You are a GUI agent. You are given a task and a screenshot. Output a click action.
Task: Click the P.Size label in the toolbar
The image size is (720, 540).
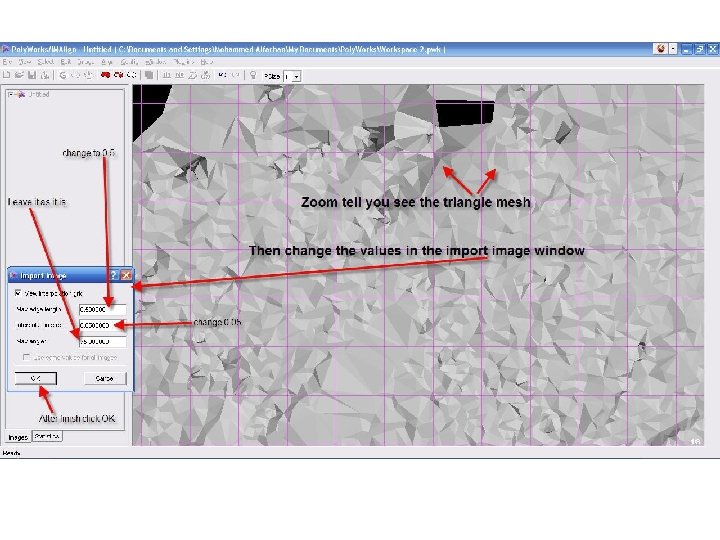(272, 76)
